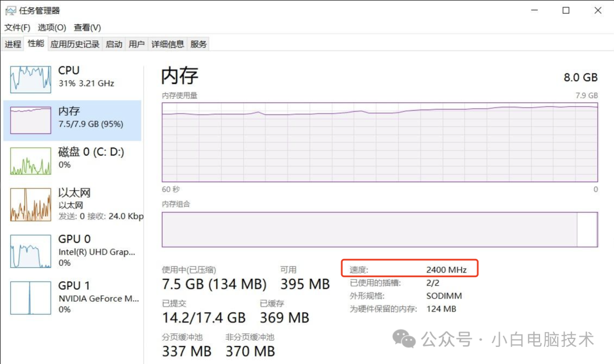Switch to the 详细信息 tab
614x364 pixels.
coord(167,44)
